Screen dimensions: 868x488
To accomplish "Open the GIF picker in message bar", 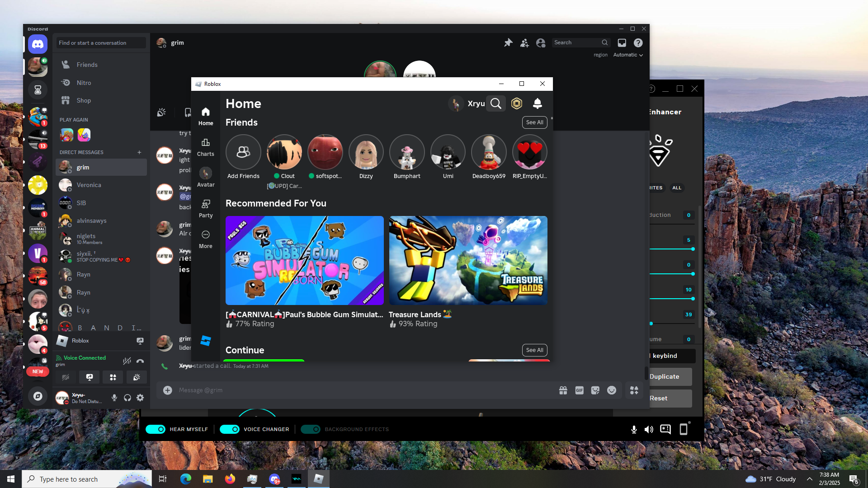I will tap(579, 390).
